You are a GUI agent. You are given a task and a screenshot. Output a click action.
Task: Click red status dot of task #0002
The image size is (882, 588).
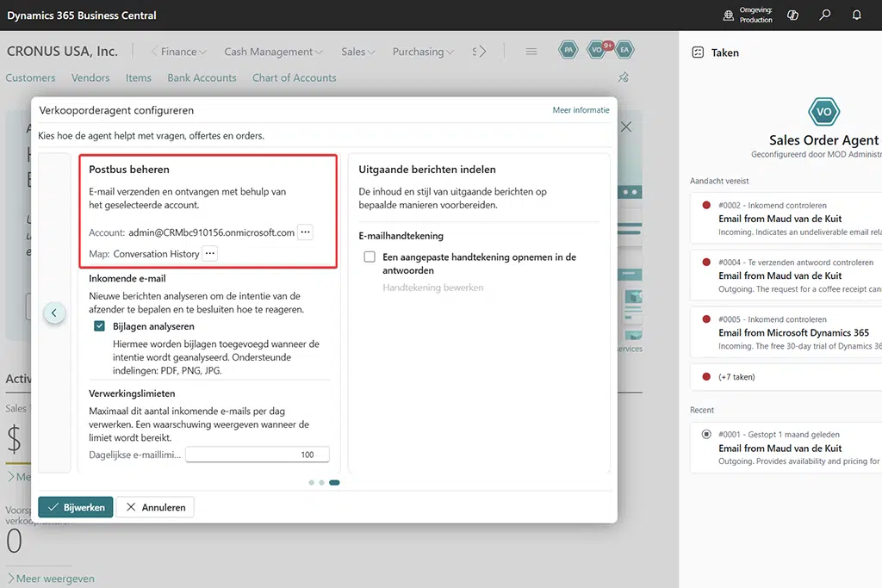(x=706, y=205)
